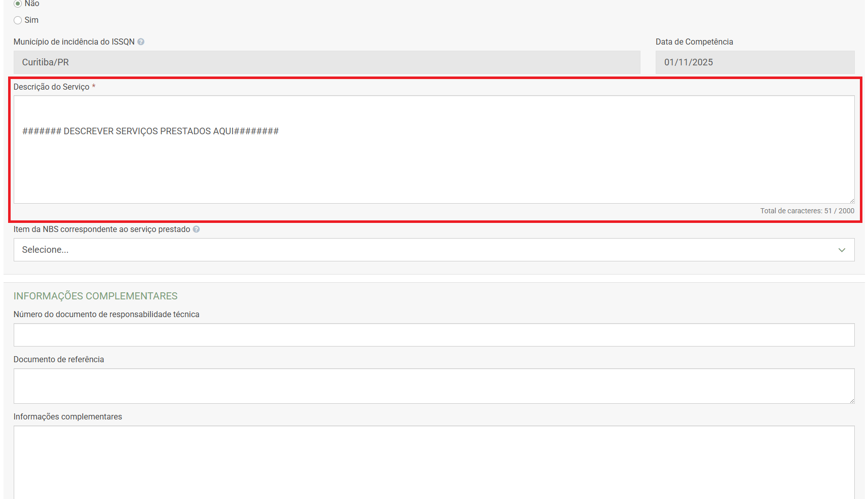Focus the Documento de referência text area
Image resolution: width=868 pixels, height=499 pixels.
point(434,386)
